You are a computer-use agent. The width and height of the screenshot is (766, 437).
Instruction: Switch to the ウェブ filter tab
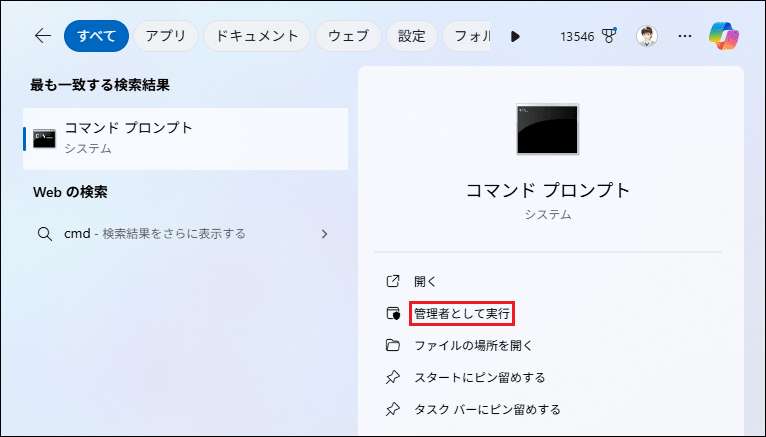point(348,36)
